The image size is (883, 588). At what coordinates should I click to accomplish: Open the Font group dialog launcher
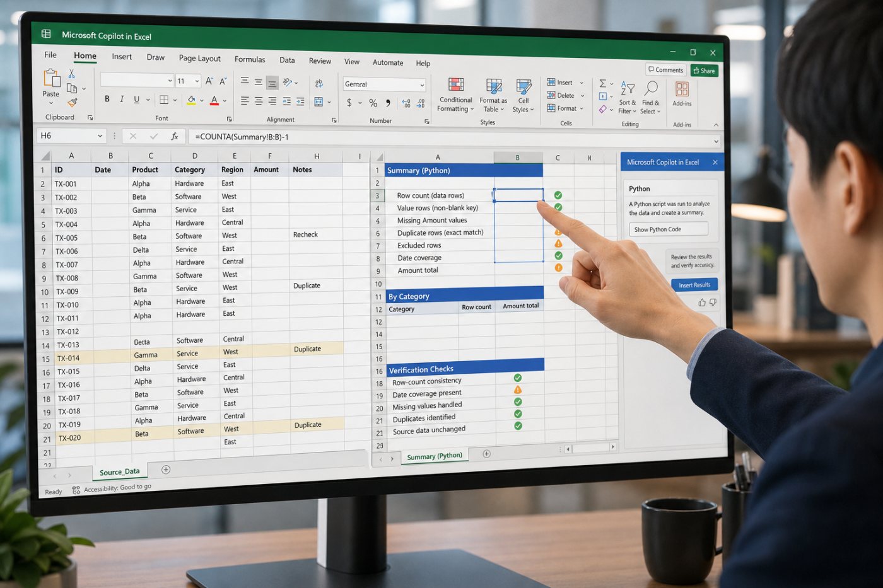click(229, 118)
